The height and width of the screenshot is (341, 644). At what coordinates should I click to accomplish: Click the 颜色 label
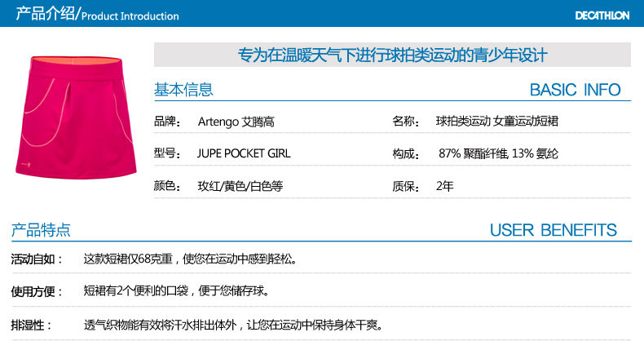[167, 186]
